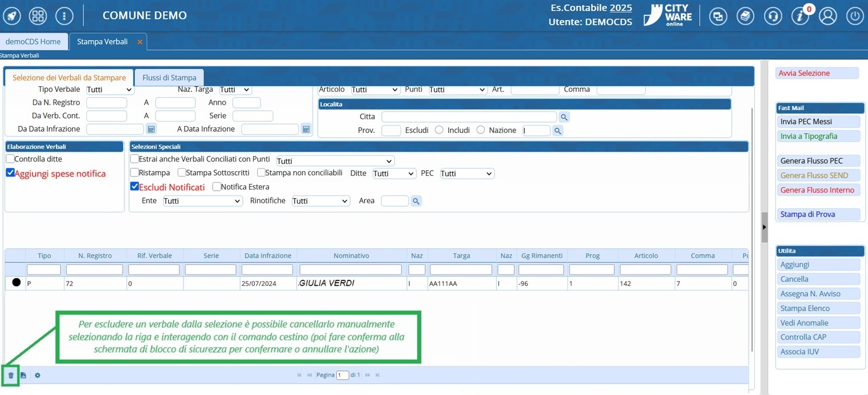Open the user profile icon
This screenshot has height=395, width=868.
point(827,16)
